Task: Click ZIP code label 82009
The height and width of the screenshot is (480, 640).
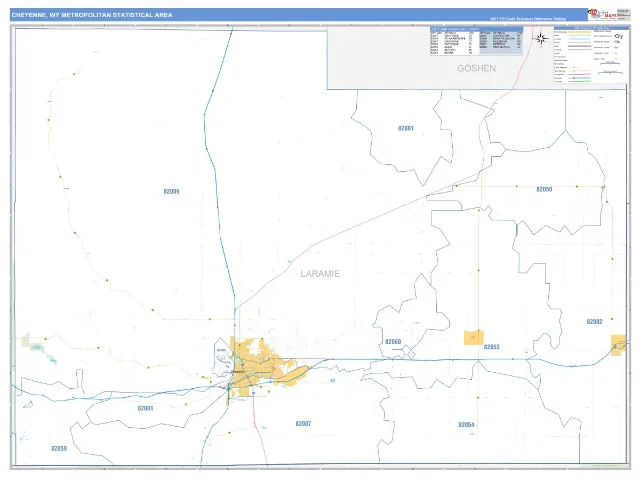Action: (171, 191)
